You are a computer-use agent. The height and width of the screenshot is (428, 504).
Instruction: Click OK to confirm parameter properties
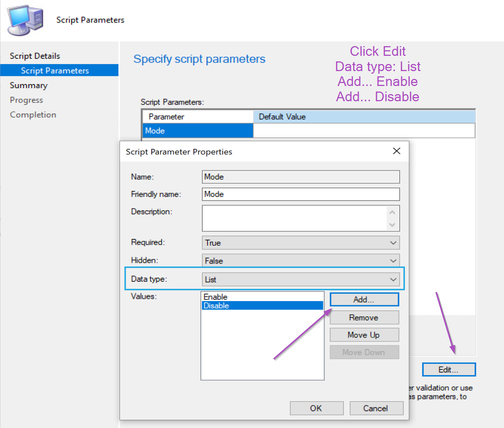coord(316,408)
